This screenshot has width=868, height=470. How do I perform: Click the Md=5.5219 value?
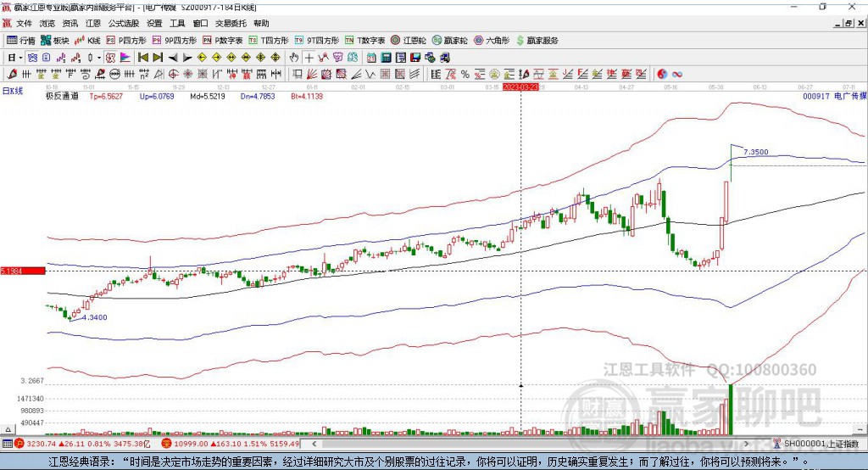pyautogui.click(x=207, y=96)
